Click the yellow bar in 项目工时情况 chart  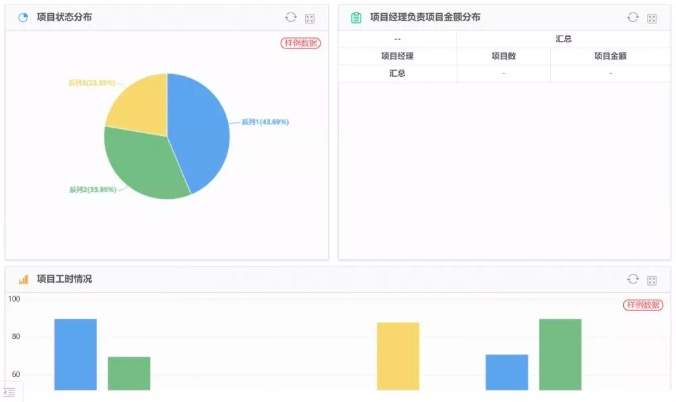[x=398, y=356]
